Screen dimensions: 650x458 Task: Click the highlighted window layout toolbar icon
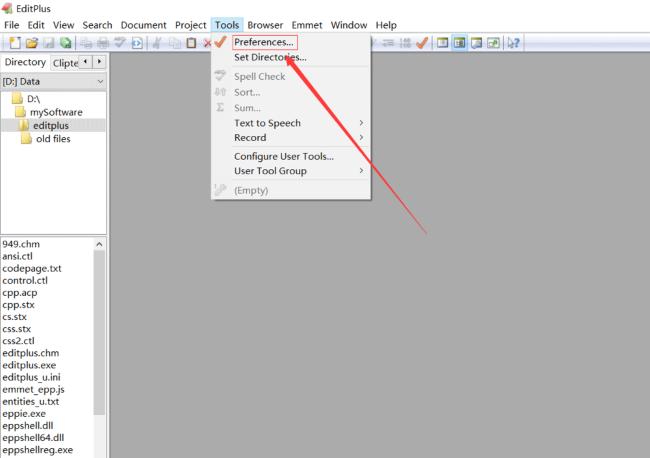pos(459,43)
